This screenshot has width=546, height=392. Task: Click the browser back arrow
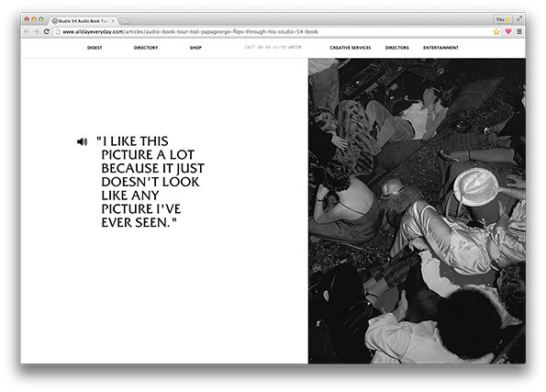27,32
